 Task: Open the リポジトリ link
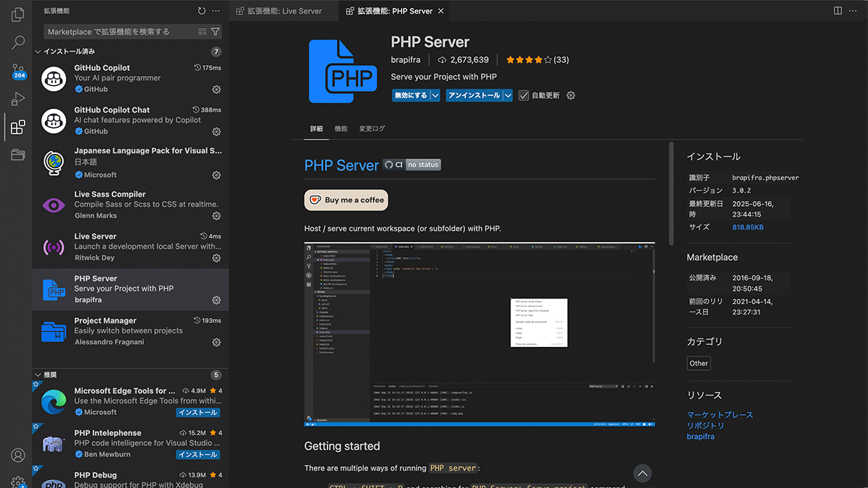pos(705,426)
